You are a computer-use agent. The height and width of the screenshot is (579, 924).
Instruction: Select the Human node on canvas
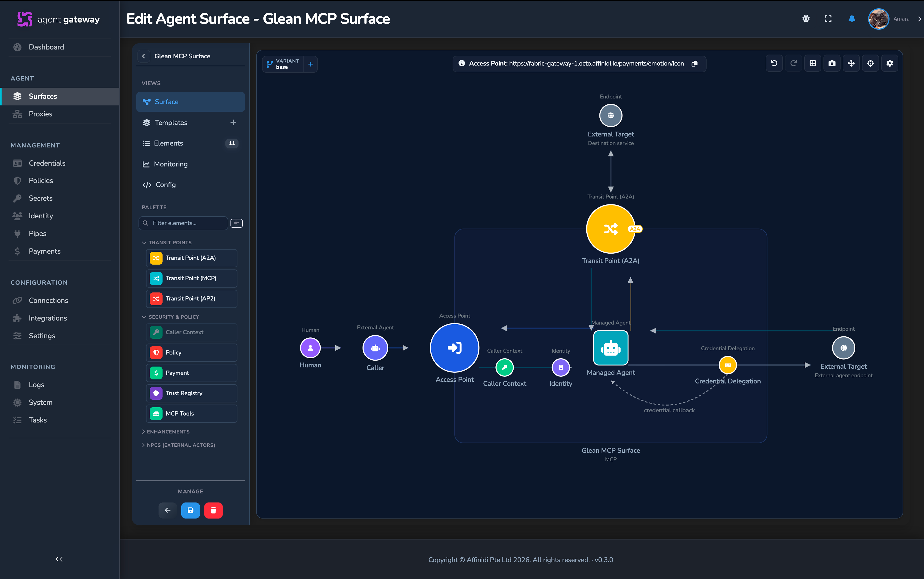[x=310, y=348]
